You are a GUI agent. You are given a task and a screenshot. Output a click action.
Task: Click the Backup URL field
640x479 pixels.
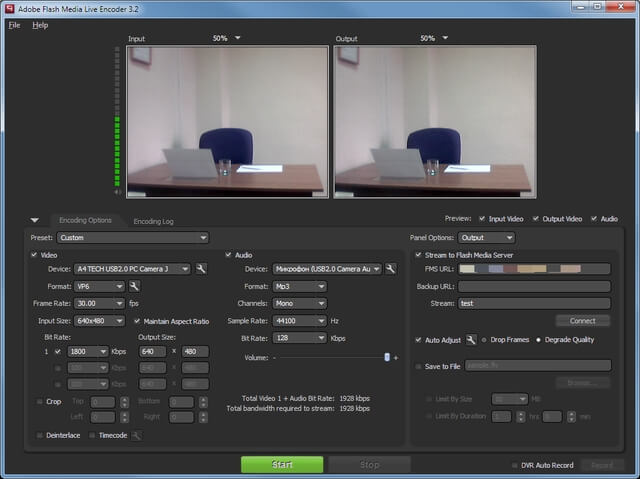point(534,286)
